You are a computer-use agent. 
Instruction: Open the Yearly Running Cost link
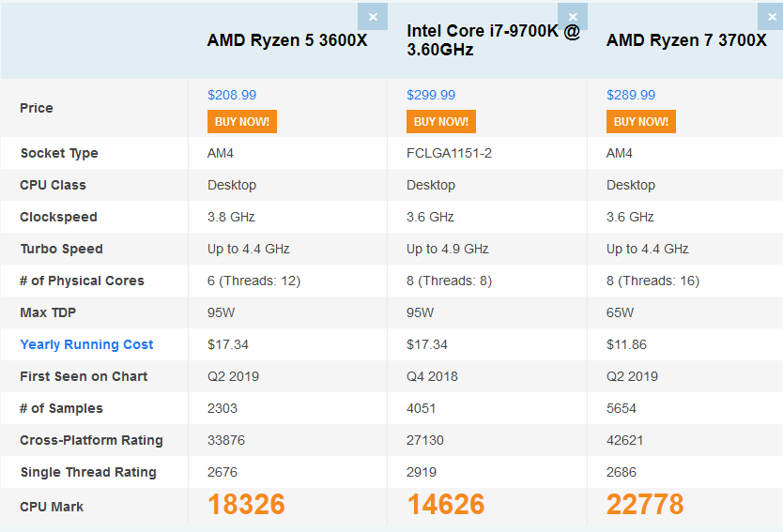tap(86, 344)
